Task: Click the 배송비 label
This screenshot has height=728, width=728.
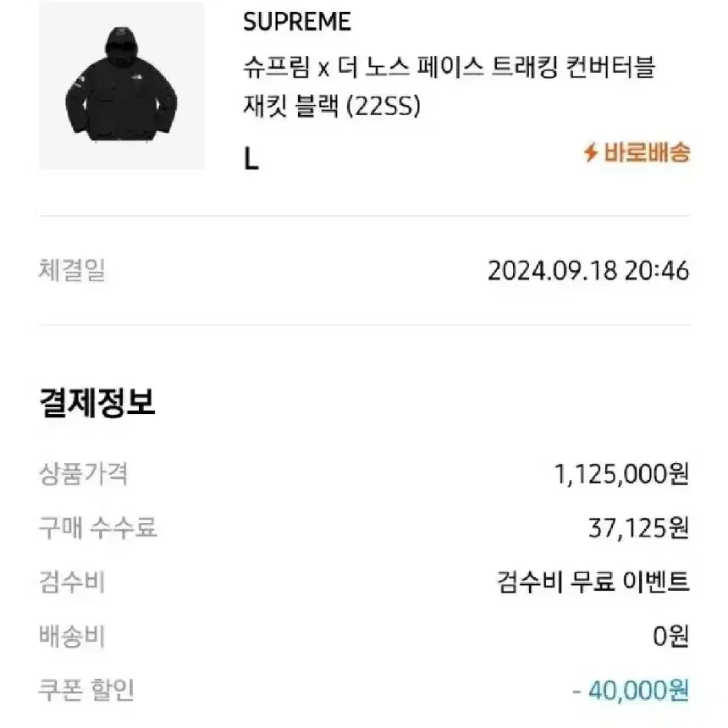Action: click(72, 636)
